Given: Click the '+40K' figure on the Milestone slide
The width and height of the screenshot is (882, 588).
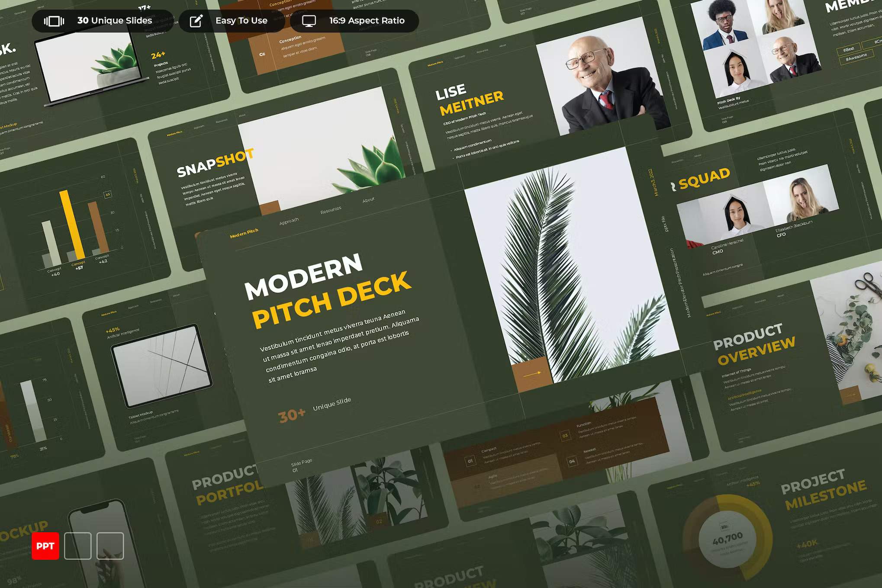Looking at the screenshot, I should click(807, 544).
